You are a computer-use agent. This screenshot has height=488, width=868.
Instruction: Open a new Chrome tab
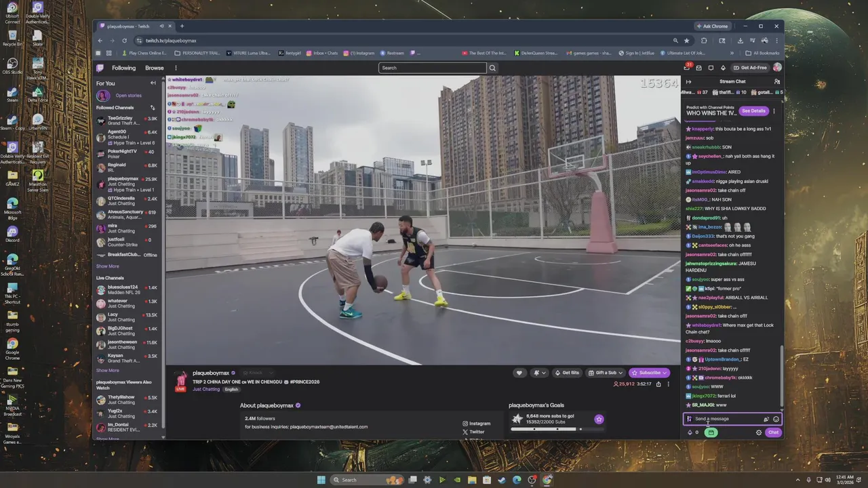[x=182, y=26]
